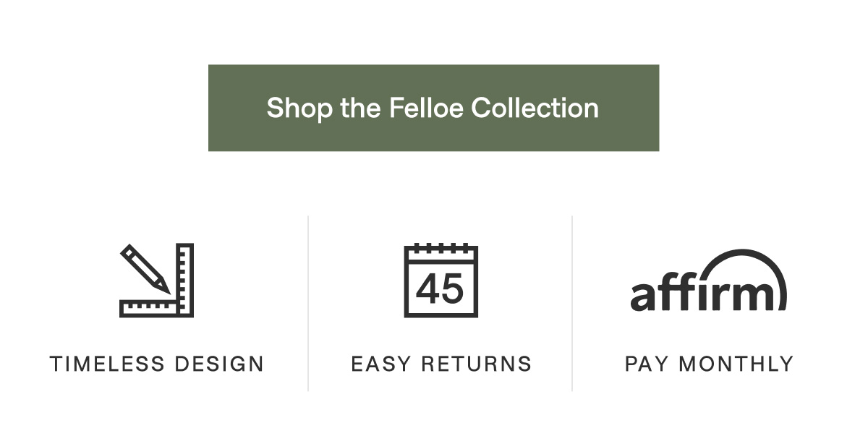
Task: Click the word MONTHLY below the Affirm logo
Action: (x=736, y=364)
